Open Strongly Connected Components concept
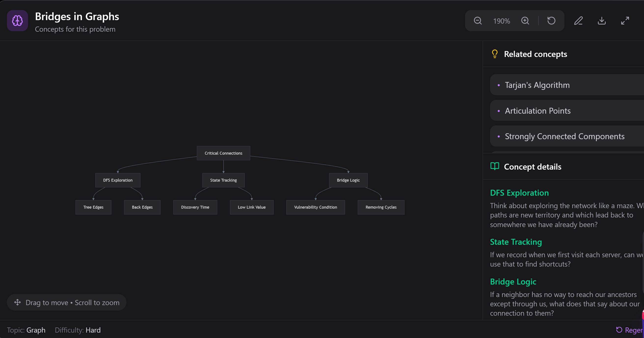 pyautogui.click(x=565, y=136)
